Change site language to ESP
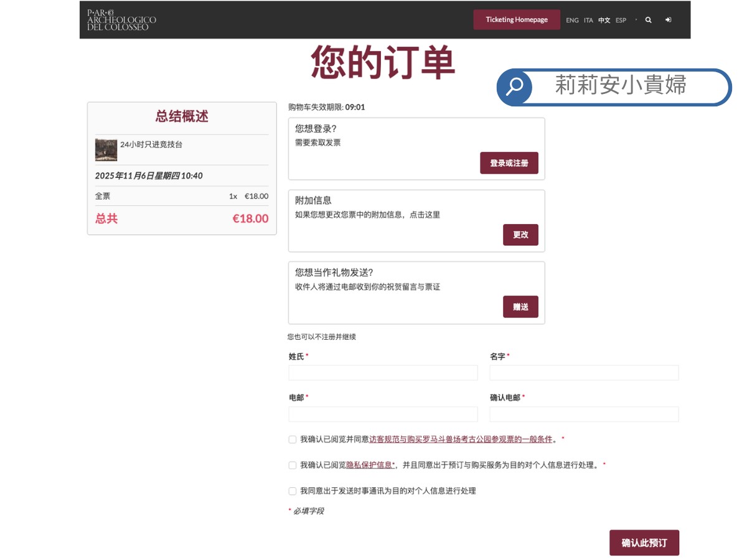This screenshot has height=560, width=747. pos(621,21)
